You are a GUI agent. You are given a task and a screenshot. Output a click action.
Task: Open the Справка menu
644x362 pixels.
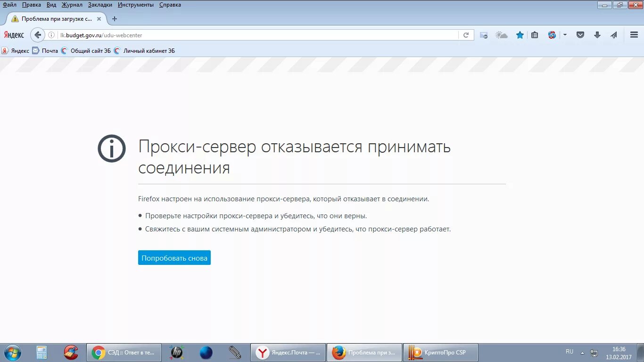170,5
